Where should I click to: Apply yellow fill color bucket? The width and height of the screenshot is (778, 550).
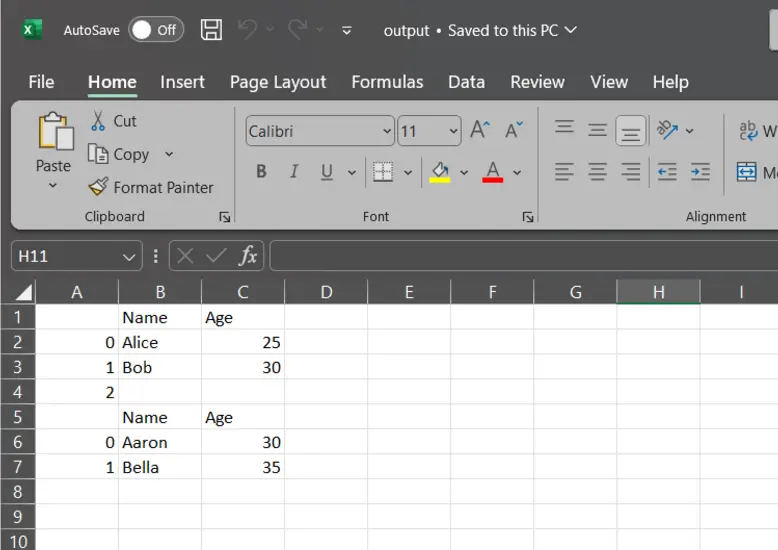pyautogui.click(x=440, y=172)
